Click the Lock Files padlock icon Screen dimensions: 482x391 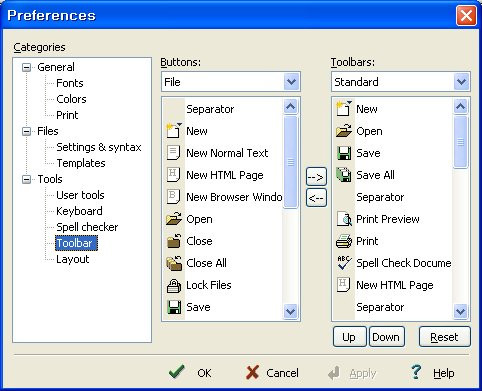coord(174,285)
